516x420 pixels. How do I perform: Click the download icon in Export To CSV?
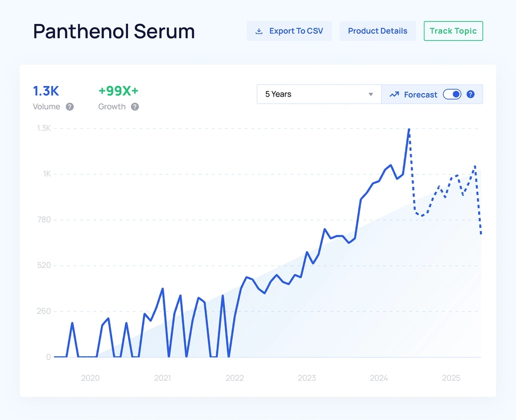pos(259,31)
